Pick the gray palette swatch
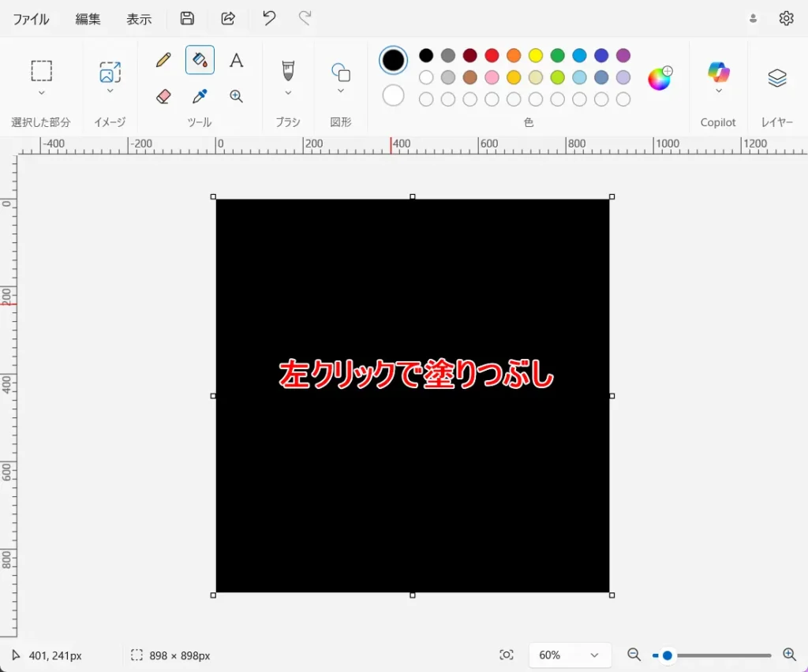Screen dimensions: 808x672 pos(448,55)
